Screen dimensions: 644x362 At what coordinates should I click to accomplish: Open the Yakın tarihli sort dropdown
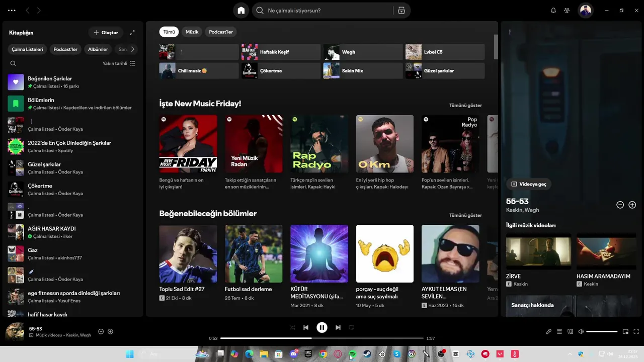119,63
